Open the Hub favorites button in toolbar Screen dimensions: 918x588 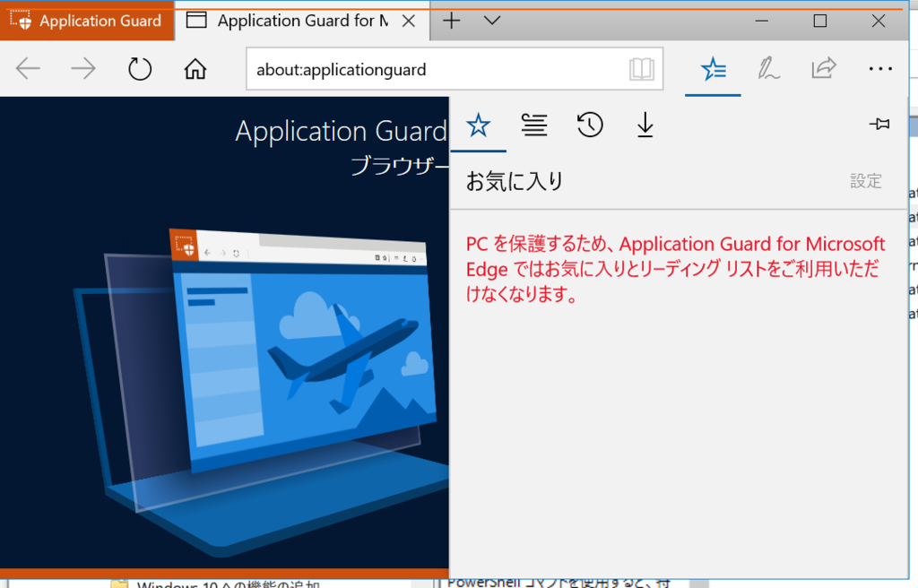pyautogui.click(x=713, y=69)
